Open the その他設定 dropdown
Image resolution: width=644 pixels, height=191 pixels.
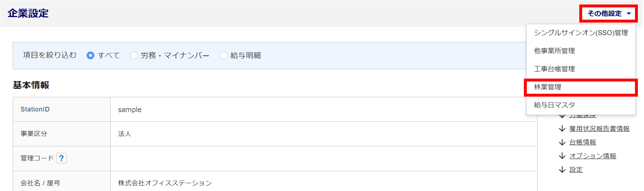(609, 14)
